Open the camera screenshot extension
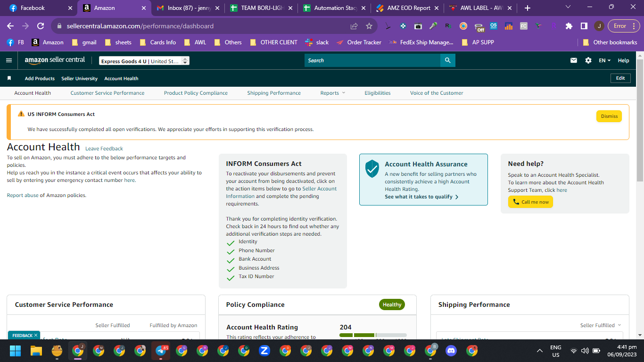This screenshot has height=362, width=644. point(418,26)
